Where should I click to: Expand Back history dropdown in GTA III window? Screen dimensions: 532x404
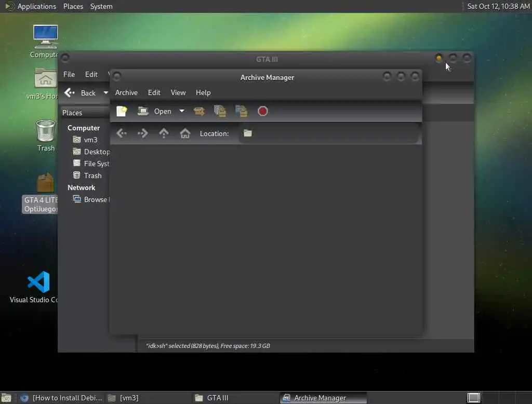[x=105, y=93]
